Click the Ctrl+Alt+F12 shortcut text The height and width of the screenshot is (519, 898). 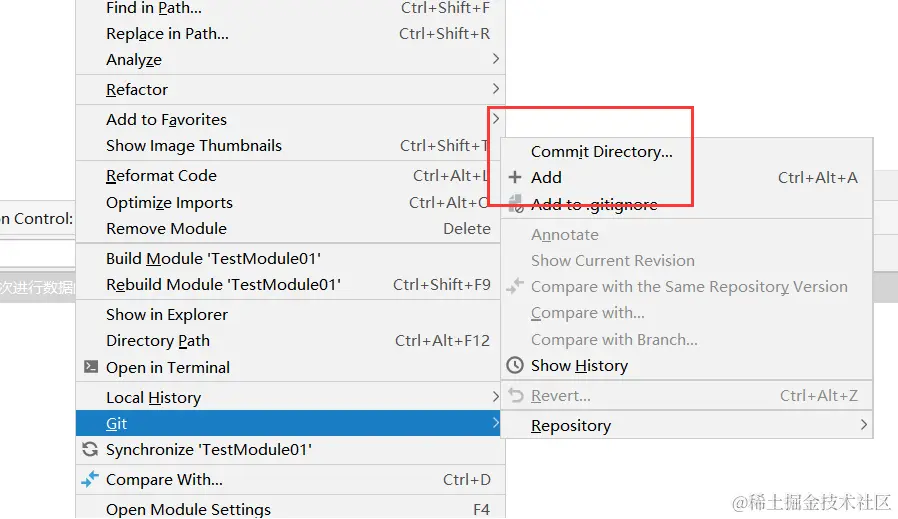pos(442,341)
